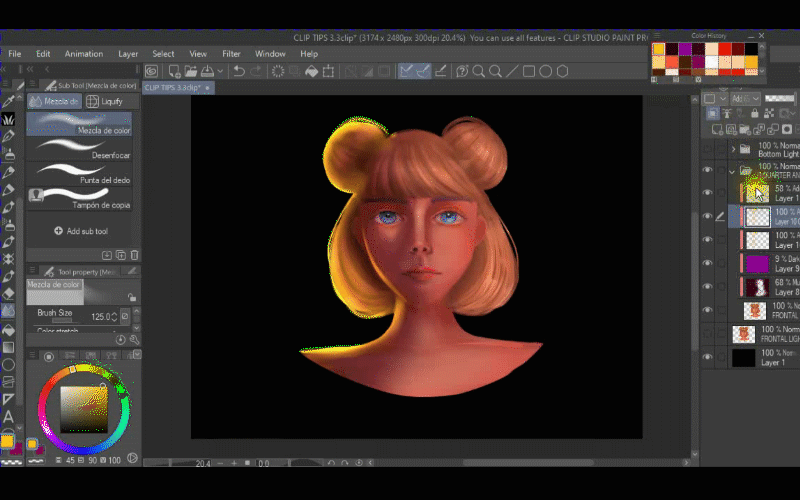Click the Open file folder icon
The width and height of the screenshot is (800, 500).
[x=191, y=71]
